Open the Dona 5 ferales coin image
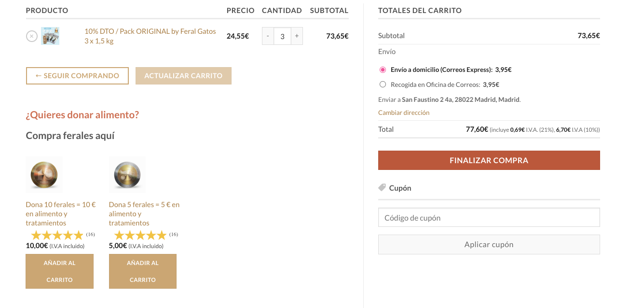Viewport: 644px width, 308px height. (x=127, y=175)
